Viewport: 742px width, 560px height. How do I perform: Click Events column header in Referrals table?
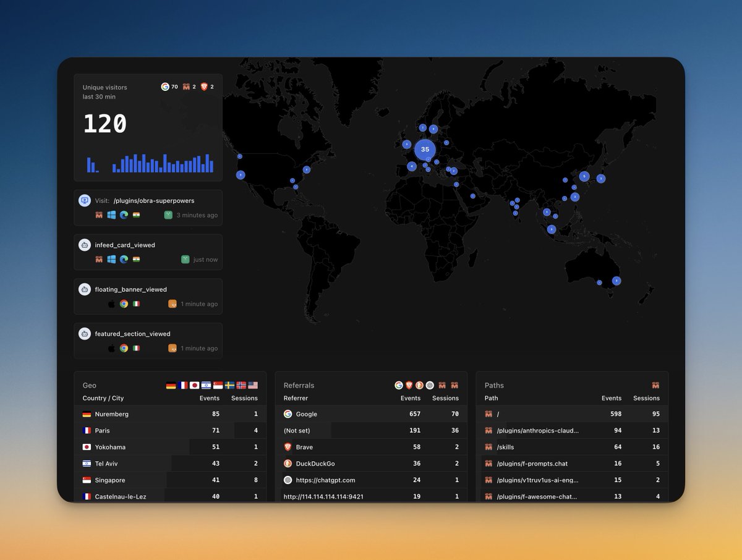pos(411,398)
